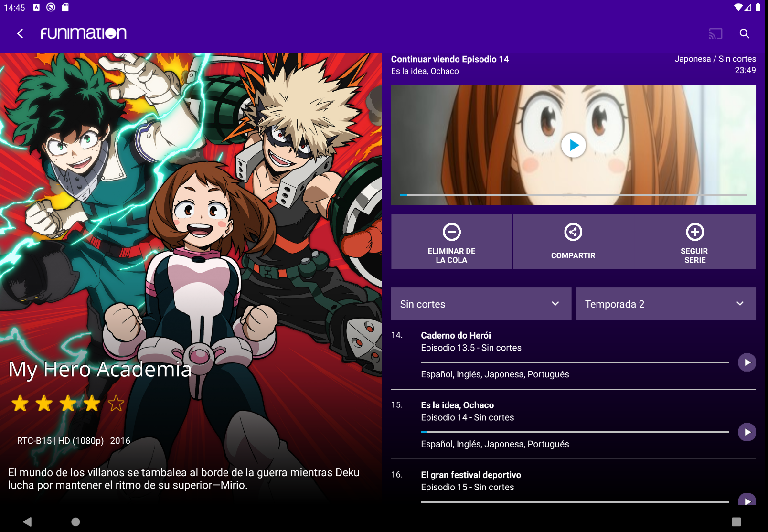
Task: Play Episode 14 from the preview thumbnail
Action: (x=574, y=145)
